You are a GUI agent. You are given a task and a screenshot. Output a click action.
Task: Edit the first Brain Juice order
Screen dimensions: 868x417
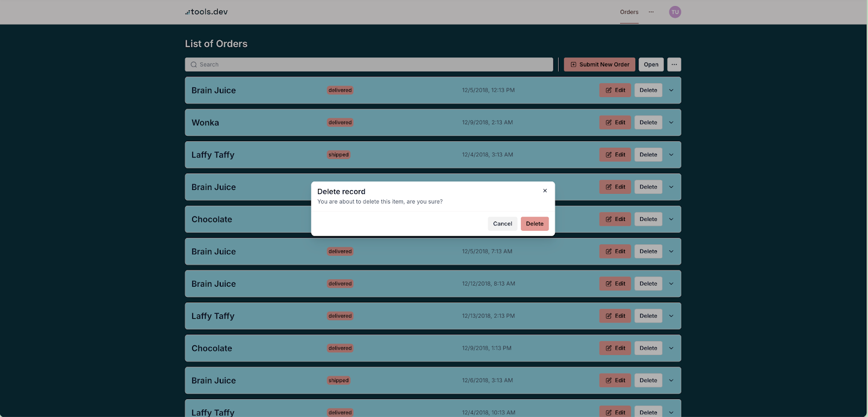coord(615,90)
